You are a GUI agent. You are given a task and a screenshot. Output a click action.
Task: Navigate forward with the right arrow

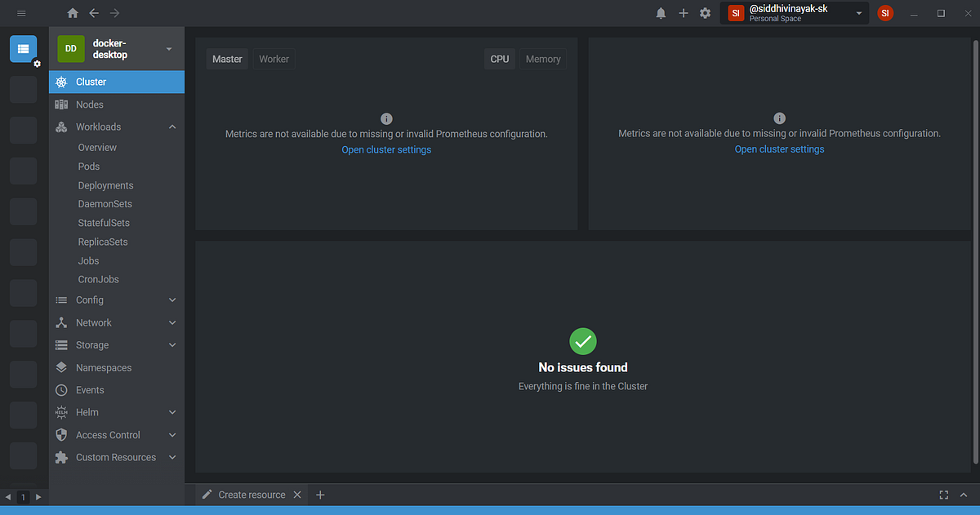click(114, 13)
